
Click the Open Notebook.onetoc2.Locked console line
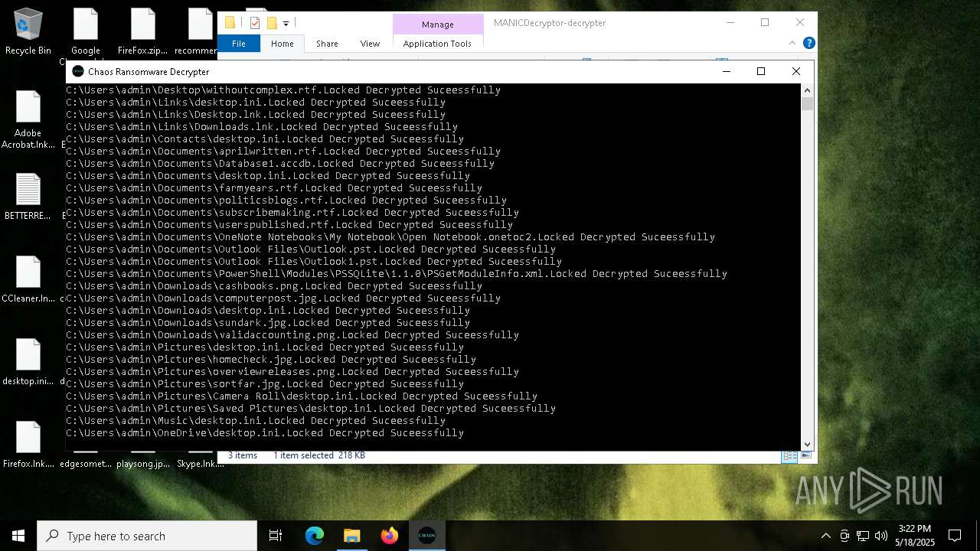[390, 236]
